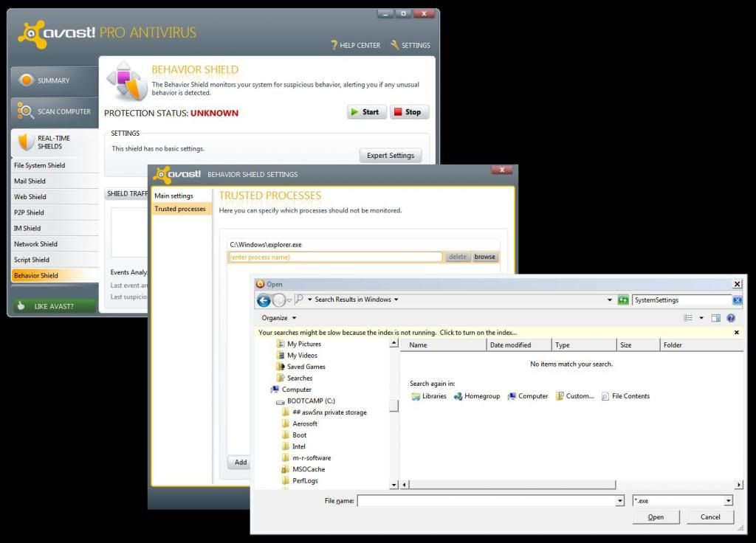This screenshot has width=756, height=543.
Task: Click the enter process name field
Action: click(x=335, y=257)
